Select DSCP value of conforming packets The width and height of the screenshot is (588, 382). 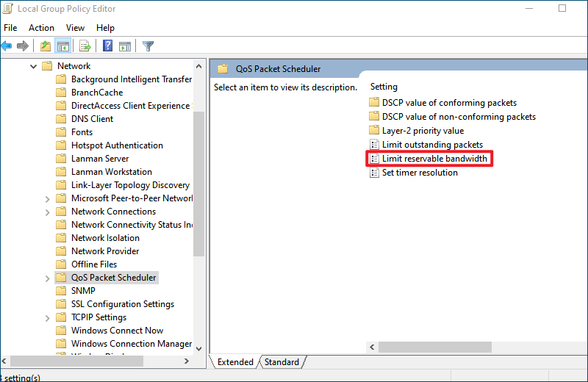[449, 103]
